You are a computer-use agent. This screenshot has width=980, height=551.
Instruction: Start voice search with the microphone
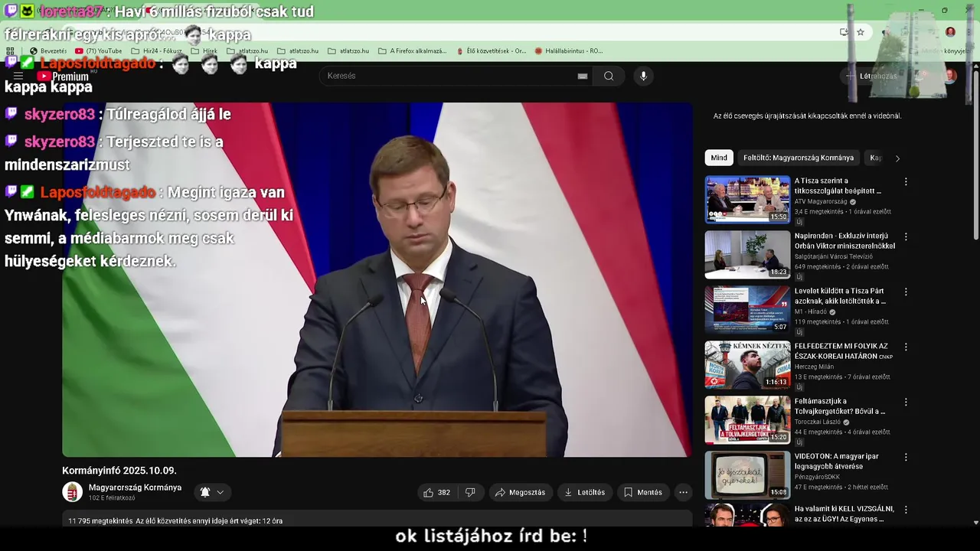643,76
